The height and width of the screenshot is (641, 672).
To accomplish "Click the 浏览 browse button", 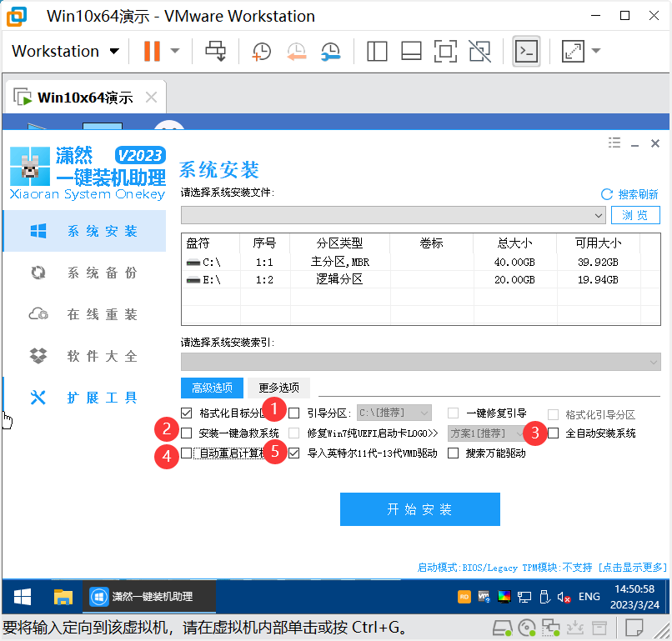I will (x=634, y=215).
